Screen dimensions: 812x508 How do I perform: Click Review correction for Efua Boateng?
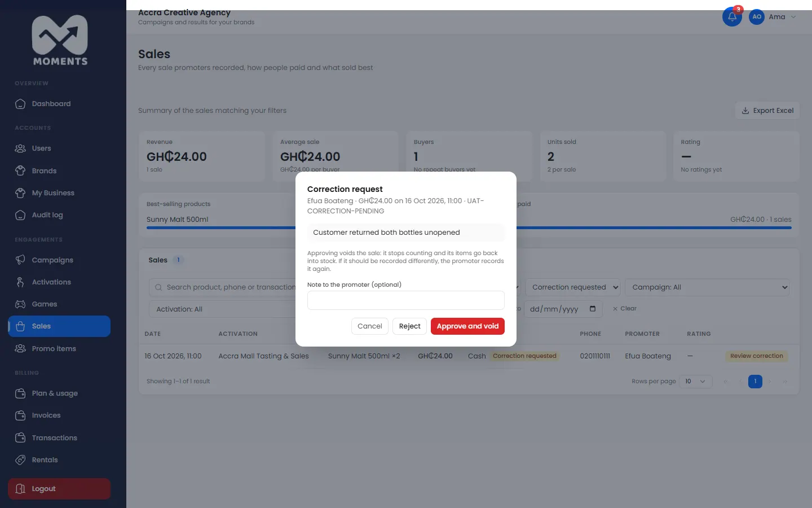757,356
